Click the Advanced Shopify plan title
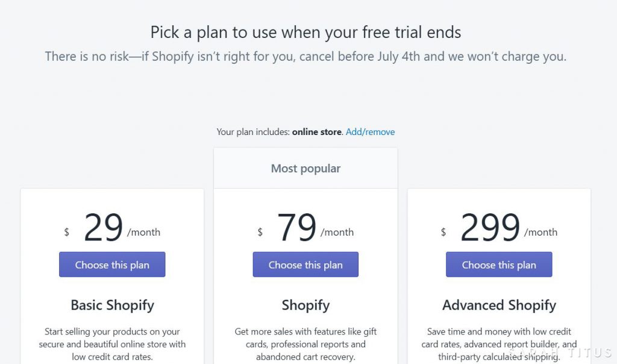This screenshot has width=617, height=364. click(499, 305)
